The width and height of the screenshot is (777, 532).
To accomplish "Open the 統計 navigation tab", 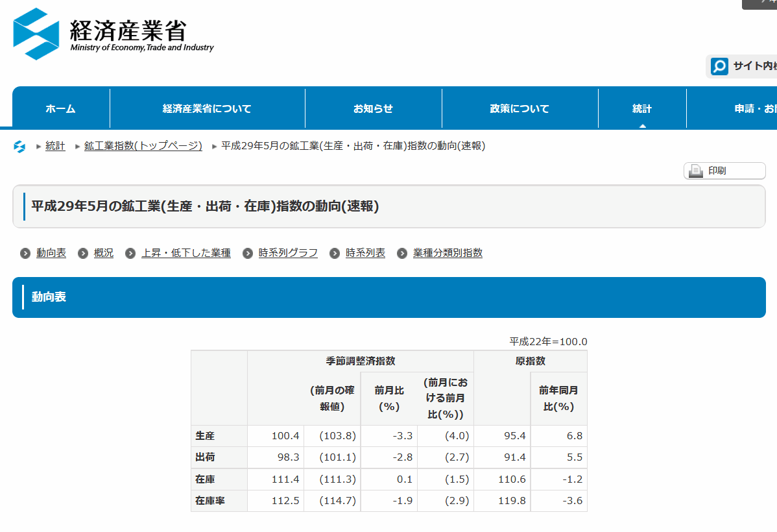I will coord(642,108).
